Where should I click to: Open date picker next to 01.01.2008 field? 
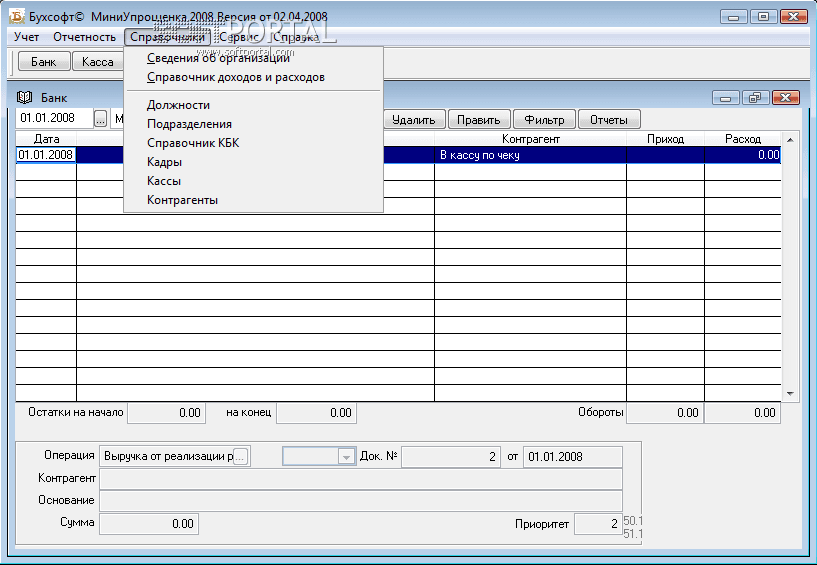101,119
